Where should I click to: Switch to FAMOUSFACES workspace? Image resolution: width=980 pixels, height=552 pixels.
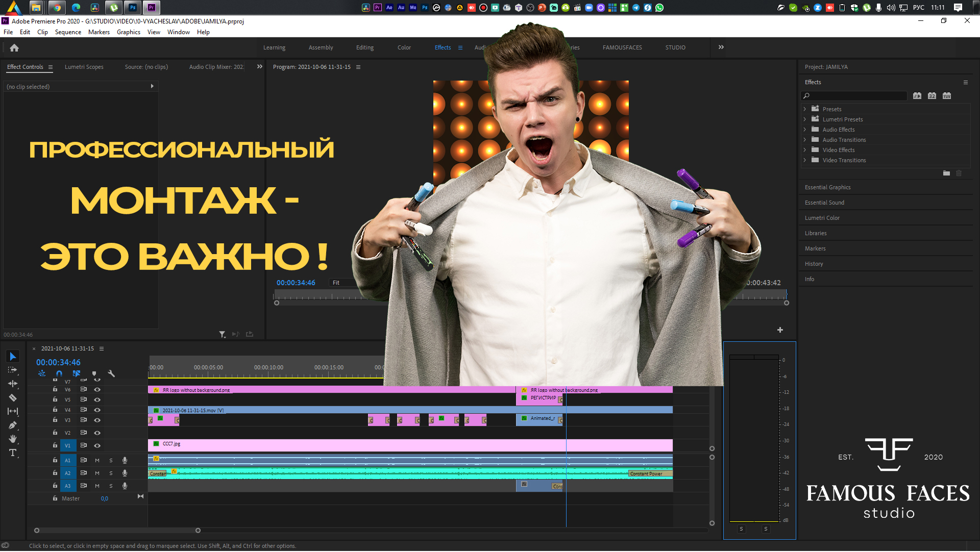coord(622,48)
